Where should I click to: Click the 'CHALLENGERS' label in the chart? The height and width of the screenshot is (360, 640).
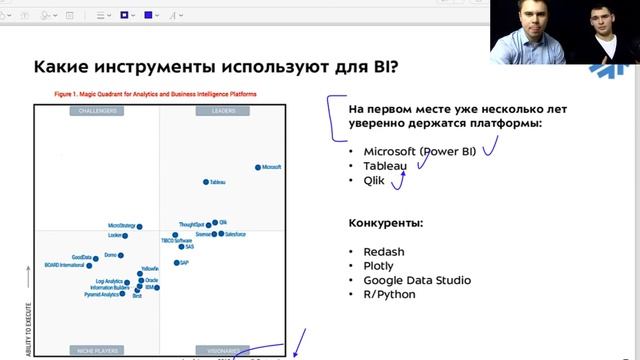click(x=97, y=111)
